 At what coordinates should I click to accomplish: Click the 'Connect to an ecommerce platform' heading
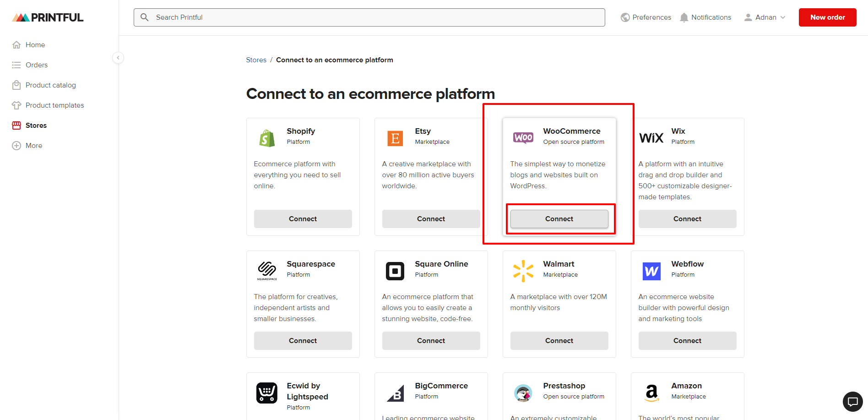[370, 94]
